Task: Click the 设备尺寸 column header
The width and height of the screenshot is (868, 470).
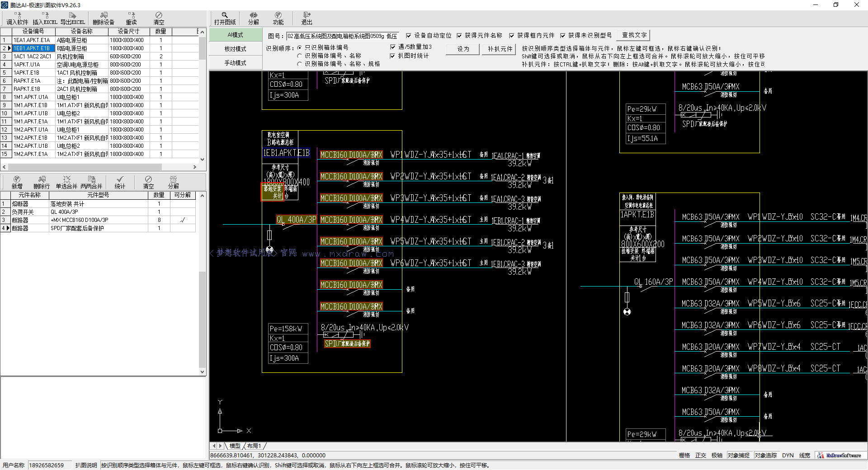Action: pyautogui.click(x=128, y=32)
